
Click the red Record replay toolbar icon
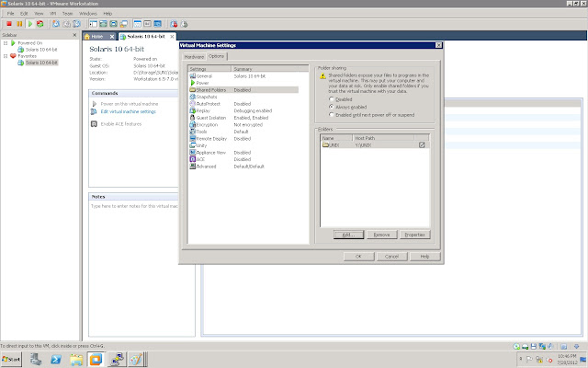[174, 24]
